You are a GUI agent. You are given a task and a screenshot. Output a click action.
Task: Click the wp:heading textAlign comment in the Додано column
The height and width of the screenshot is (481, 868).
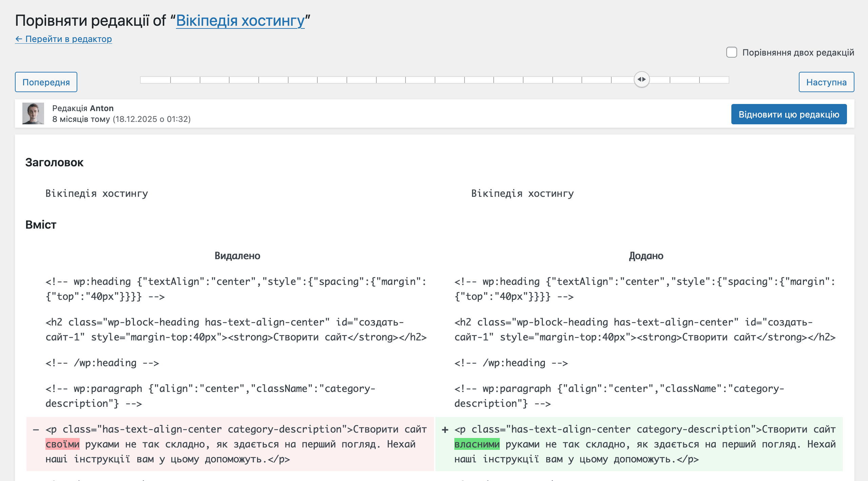point(645,289)
